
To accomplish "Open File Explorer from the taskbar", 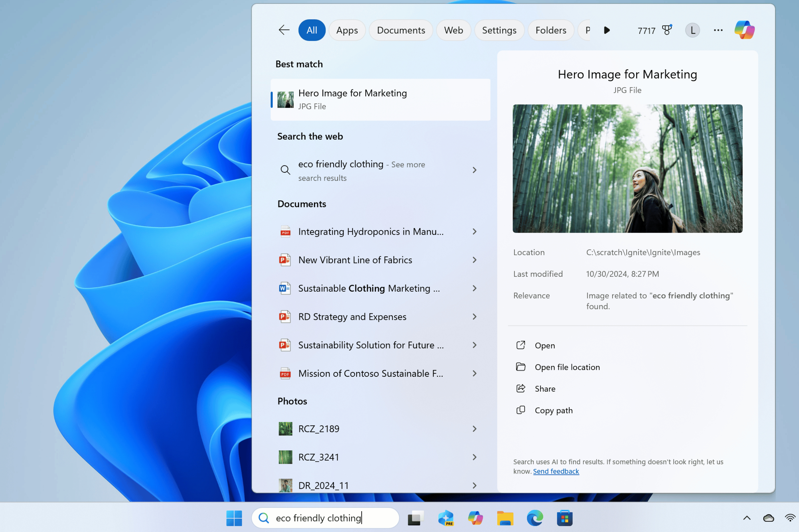I will point(505,518).
